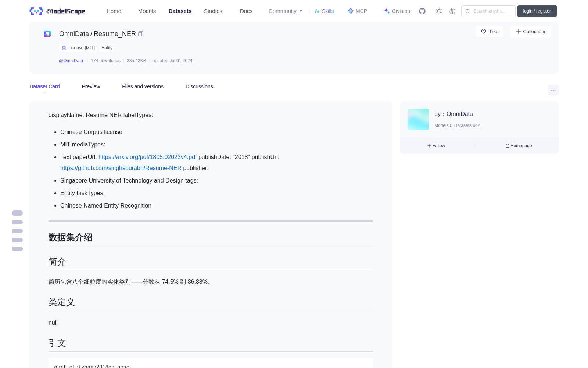This screenshot has height=368, width=588.
Task: Open the Docs page
Action: (x=246, y=11)
